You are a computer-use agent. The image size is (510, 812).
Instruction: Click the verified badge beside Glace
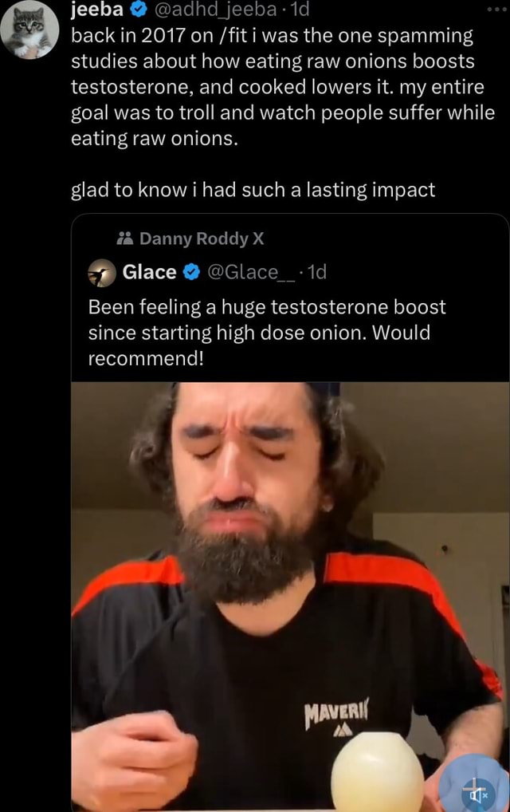pyautogui.click(x=191, y=273)
